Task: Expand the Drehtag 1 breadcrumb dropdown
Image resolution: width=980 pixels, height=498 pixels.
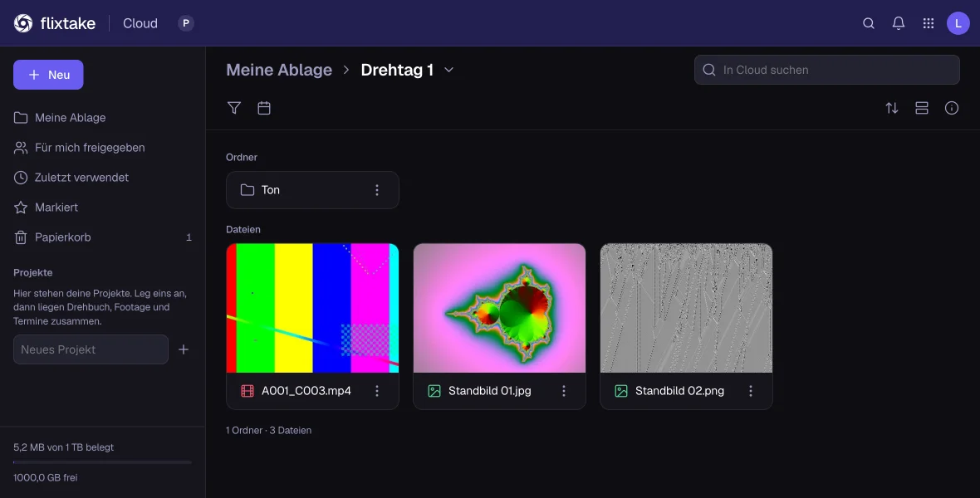Action: pyautogui.click(x=448, y=70)
